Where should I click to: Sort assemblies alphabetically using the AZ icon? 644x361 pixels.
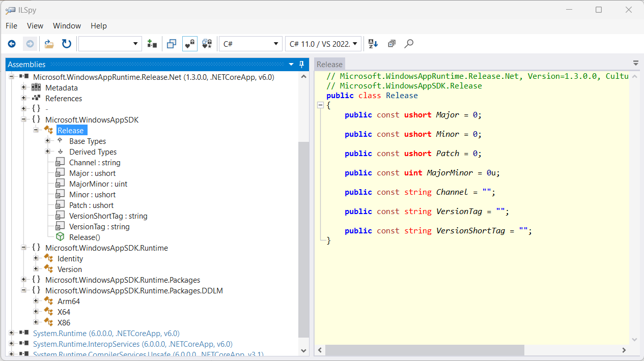pos(373,44)
